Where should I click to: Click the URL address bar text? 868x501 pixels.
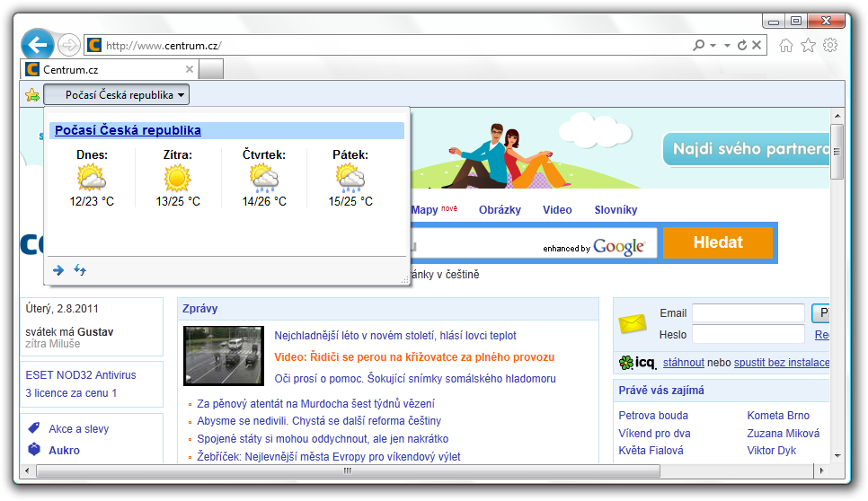(x=164, y=46)
